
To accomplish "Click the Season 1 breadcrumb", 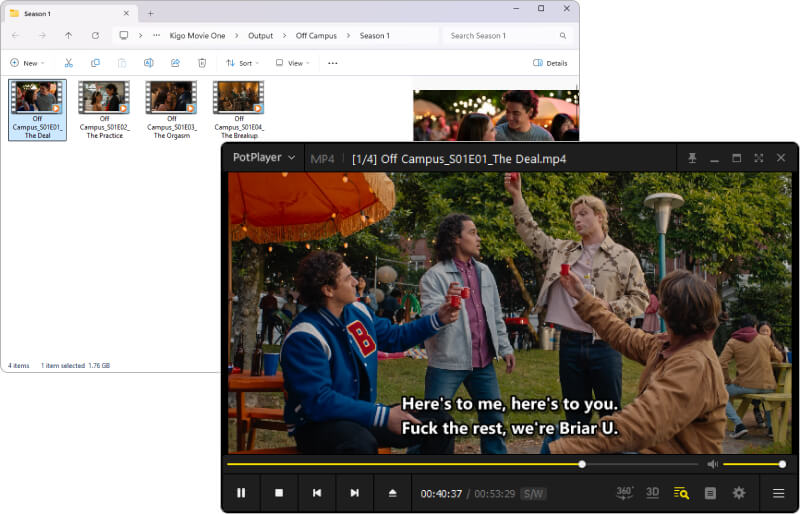I will (374, 36).
